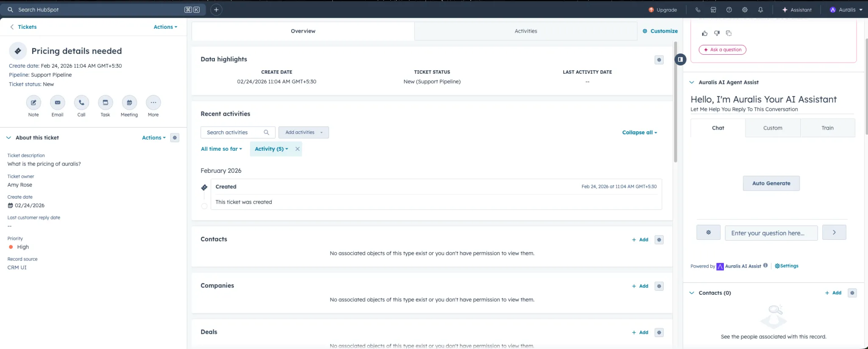Select the Train tab in Auralis panel

pyautogui.click(x=827, y=128)
